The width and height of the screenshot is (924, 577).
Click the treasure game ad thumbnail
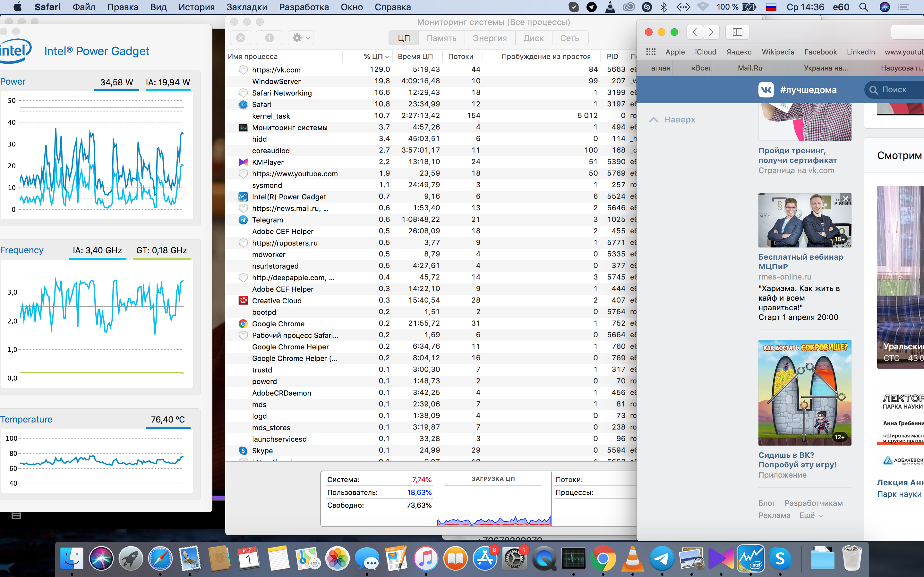805,393
